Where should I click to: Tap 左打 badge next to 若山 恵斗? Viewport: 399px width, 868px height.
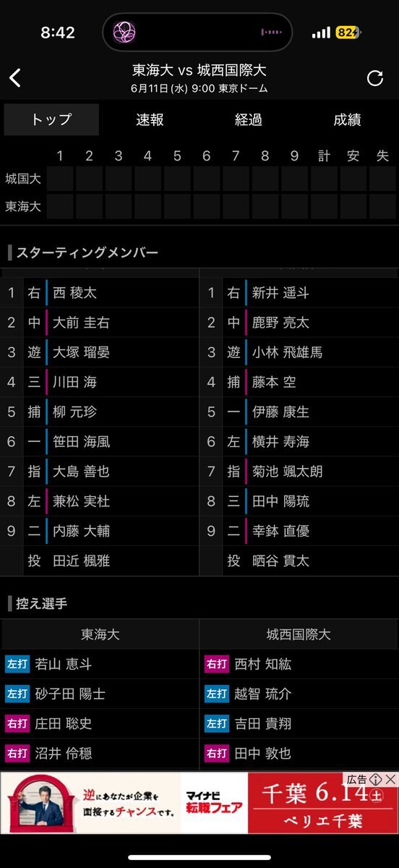[17, 664]
